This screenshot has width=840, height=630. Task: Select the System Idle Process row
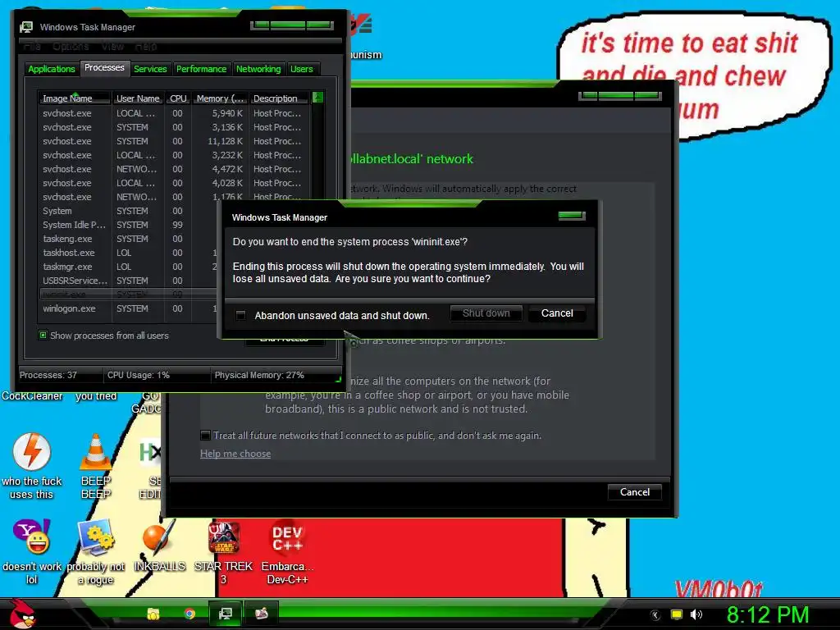coord(129,225)
